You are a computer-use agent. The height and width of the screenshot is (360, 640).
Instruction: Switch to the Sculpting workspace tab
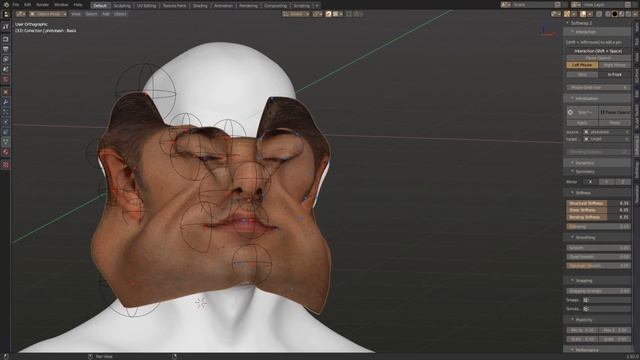[122, 6]
